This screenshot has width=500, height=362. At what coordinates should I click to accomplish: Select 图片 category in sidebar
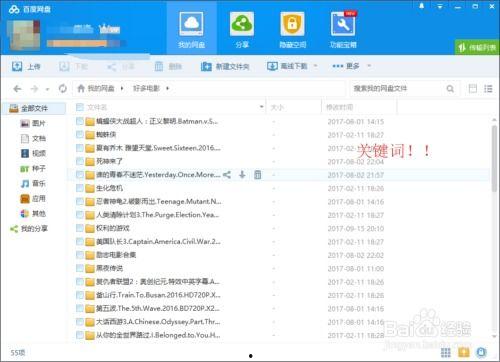click(x=33, y=123)
